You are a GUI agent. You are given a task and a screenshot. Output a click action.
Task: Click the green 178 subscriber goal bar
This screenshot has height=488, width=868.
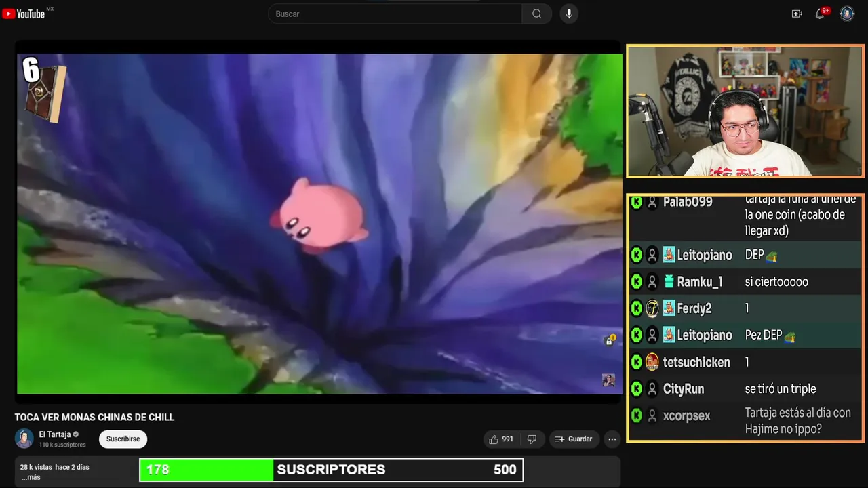206,470
